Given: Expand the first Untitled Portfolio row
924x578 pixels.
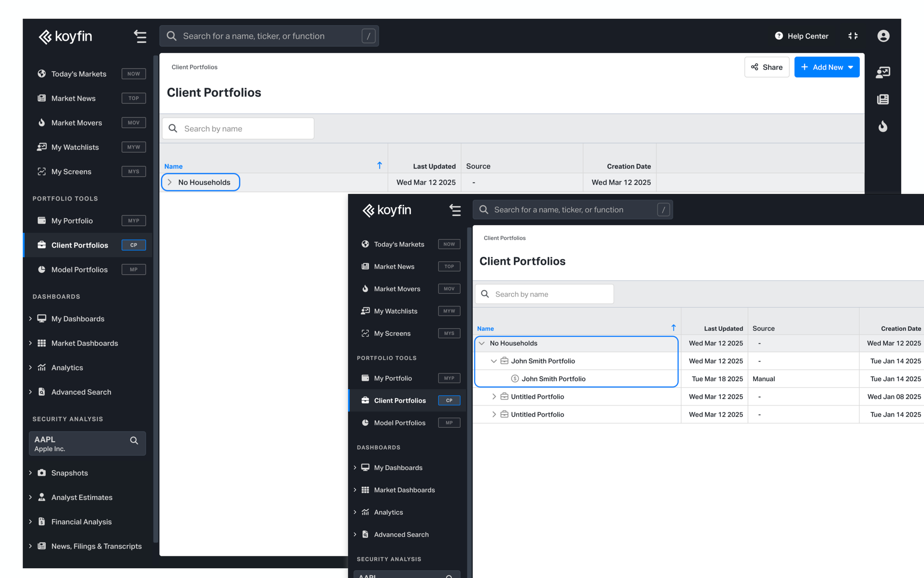Looking at the screenshot, I should (494, 397).
